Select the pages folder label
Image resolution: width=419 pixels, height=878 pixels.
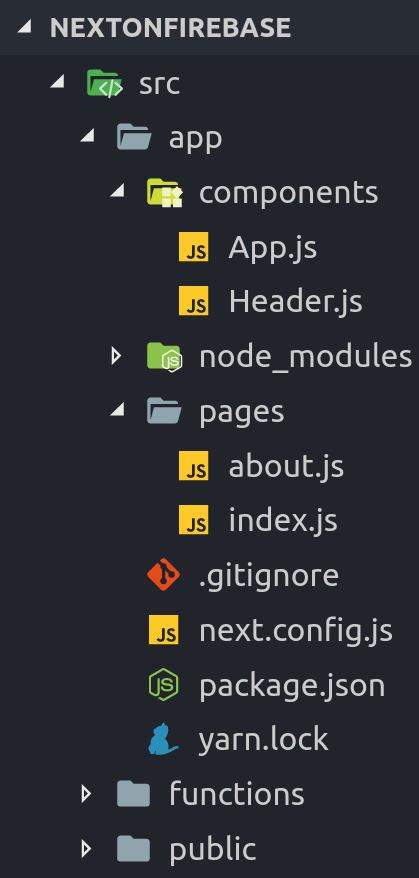coord(241,413)
